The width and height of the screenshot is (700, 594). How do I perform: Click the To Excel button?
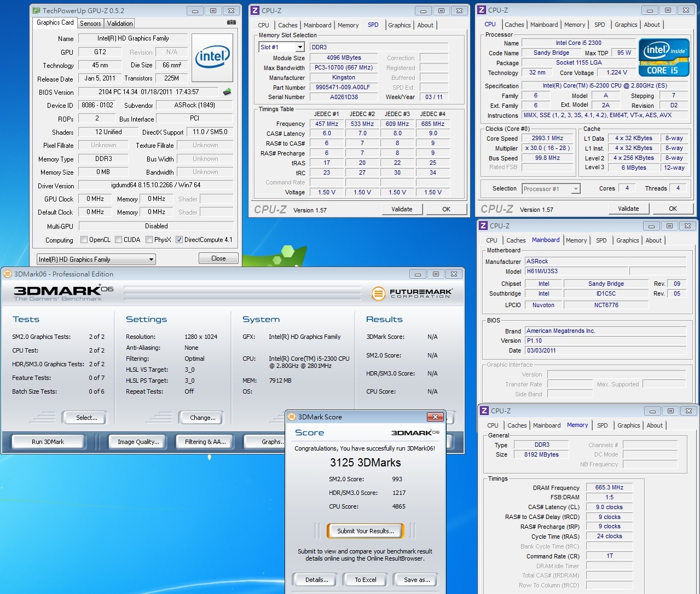366,580
